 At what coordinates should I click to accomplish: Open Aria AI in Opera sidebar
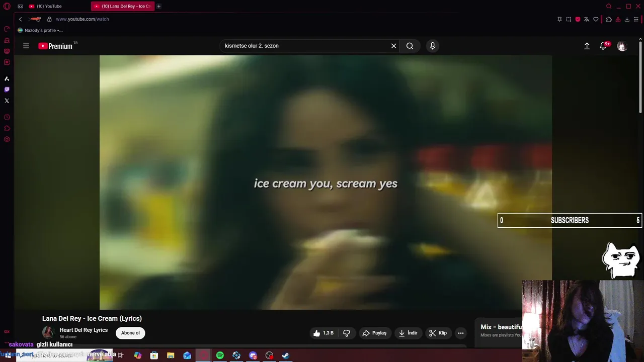click(x=7, y=78)
